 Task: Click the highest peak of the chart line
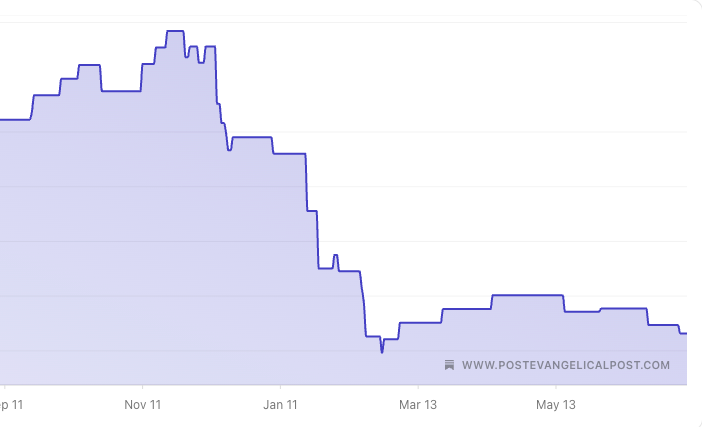(x=175, y=31)
